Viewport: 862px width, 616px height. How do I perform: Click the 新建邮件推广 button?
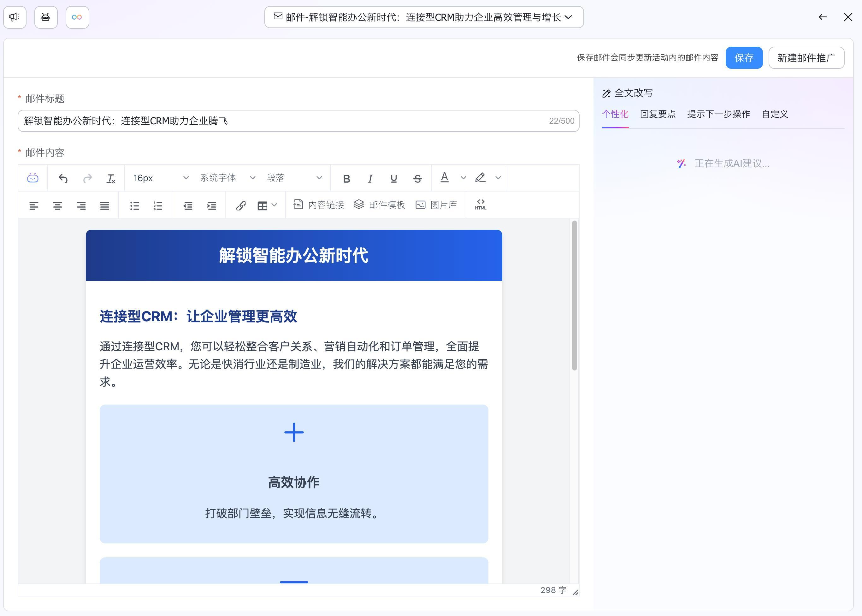tap(806, 58)
